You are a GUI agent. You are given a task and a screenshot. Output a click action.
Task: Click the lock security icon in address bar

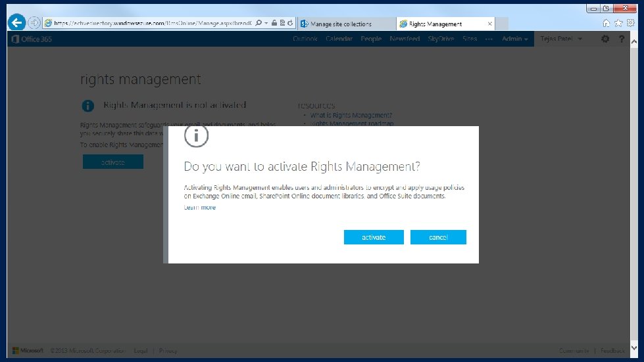coord(274,23)
